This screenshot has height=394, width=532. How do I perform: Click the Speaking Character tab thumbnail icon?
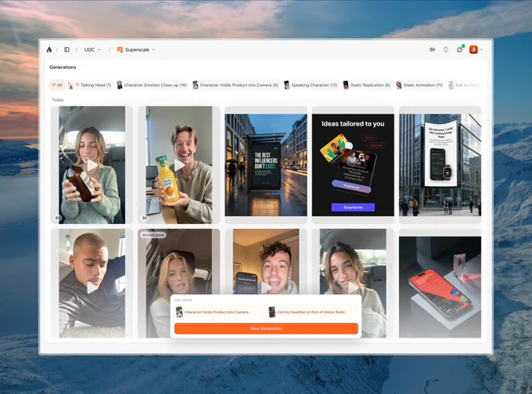(x=286, y=85)
